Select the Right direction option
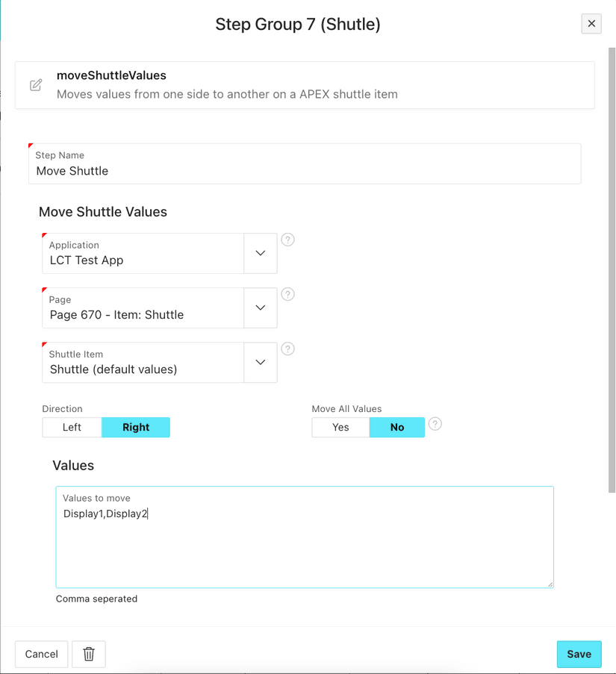The width and height of the screenshot is (616, 674). point(136,427)
